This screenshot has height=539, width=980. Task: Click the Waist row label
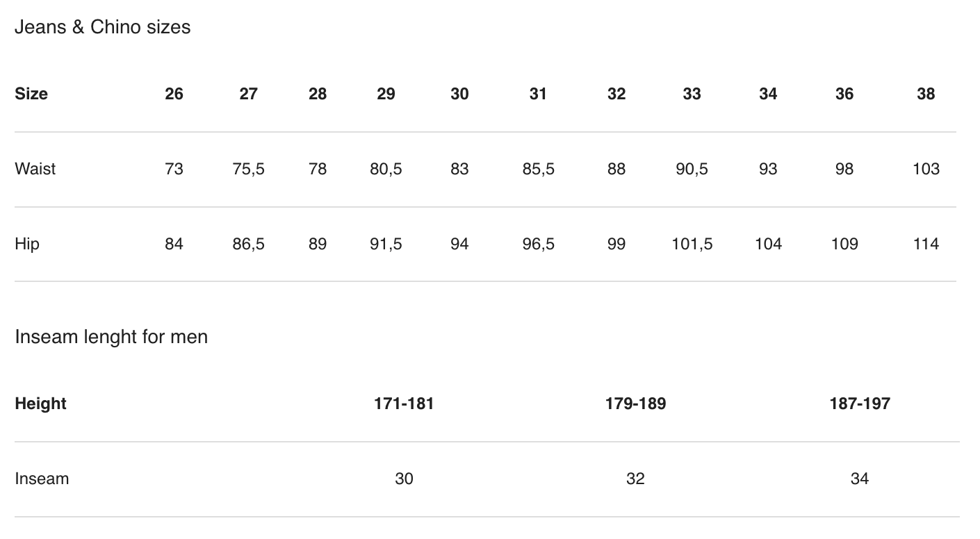[x=35, y=169]
